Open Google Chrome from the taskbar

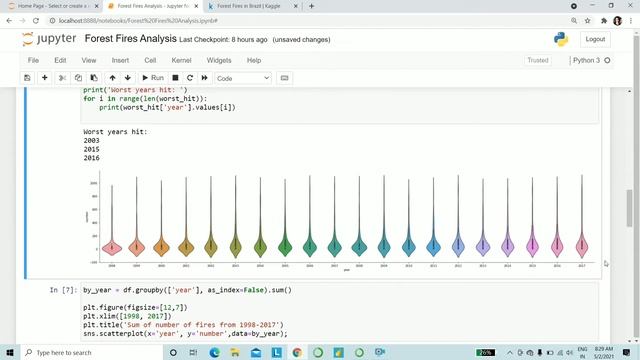(297, 352)
